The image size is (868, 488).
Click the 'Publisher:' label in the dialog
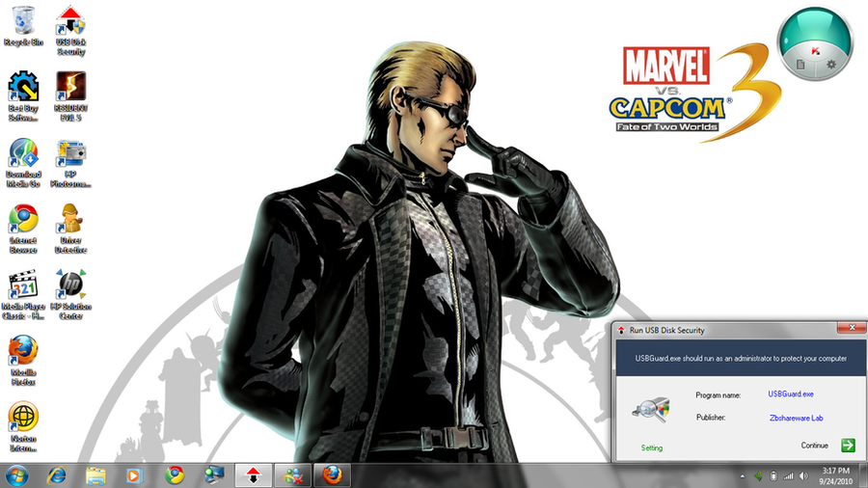711,418
